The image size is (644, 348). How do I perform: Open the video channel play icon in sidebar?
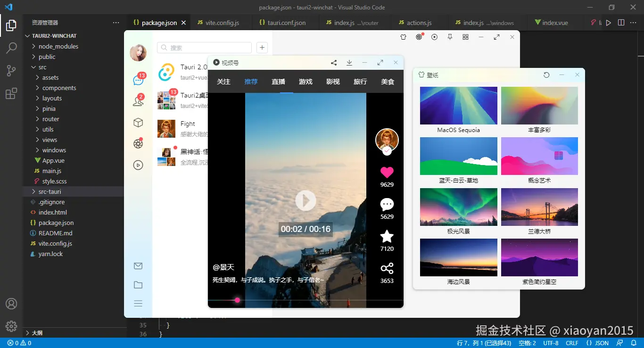point(138,165)
